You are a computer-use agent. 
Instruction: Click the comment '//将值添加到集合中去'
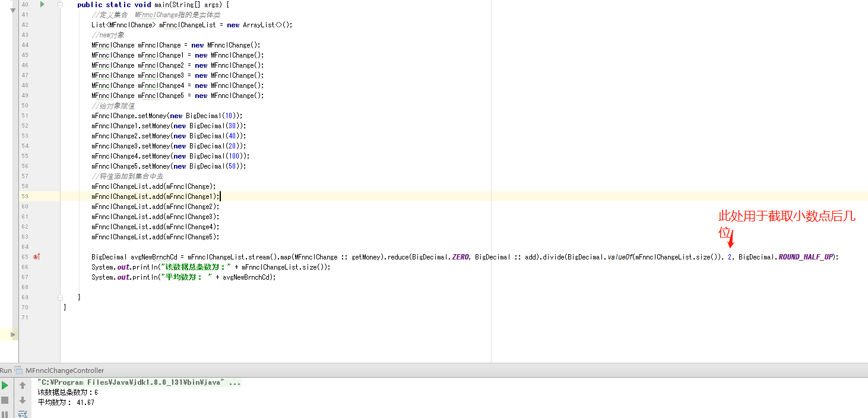click(127, 176)
